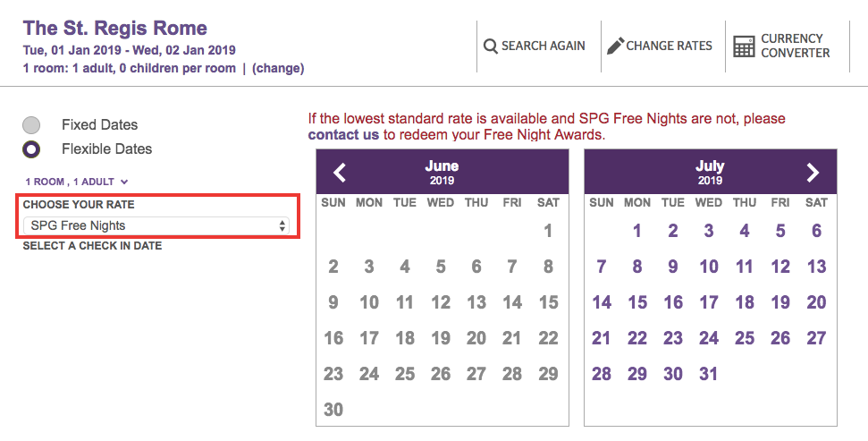The width and height of the screenshot is (868, 441).
Task: Select July 26 as check-in date
Action: 780,338
